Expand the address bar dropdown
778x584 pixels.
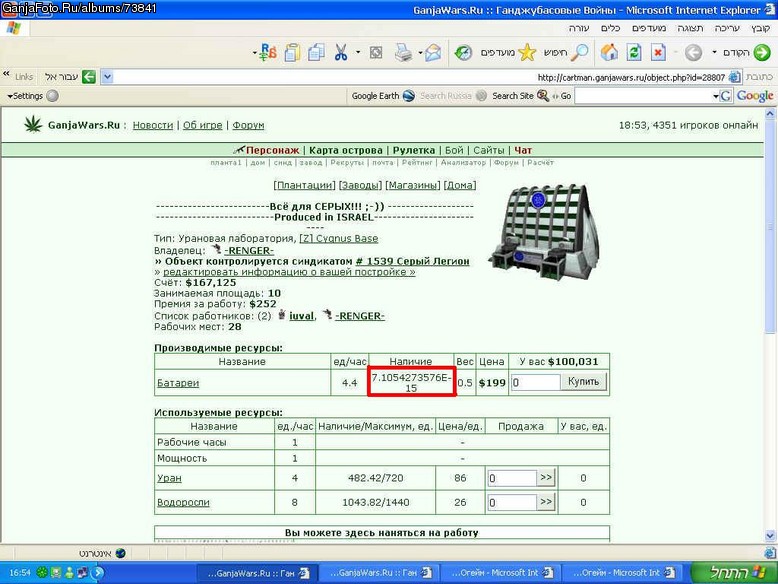coord(107,77)
